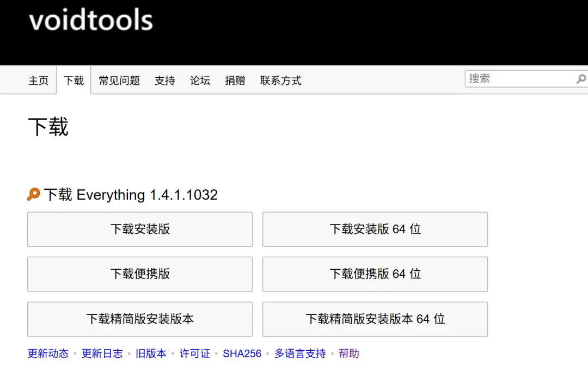Click 下载精简版安装版本 64 位 button
The height and width of the screenshot is (366, 588).
375,319
